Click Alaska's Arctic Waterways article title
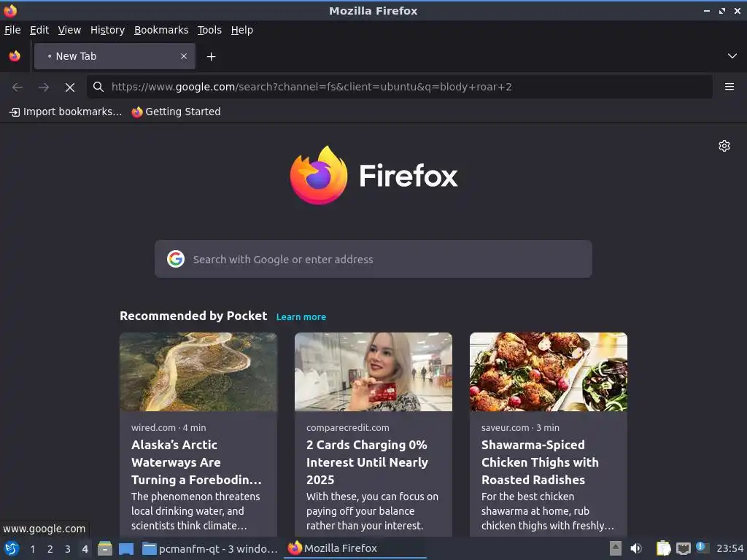 [197, 462]
